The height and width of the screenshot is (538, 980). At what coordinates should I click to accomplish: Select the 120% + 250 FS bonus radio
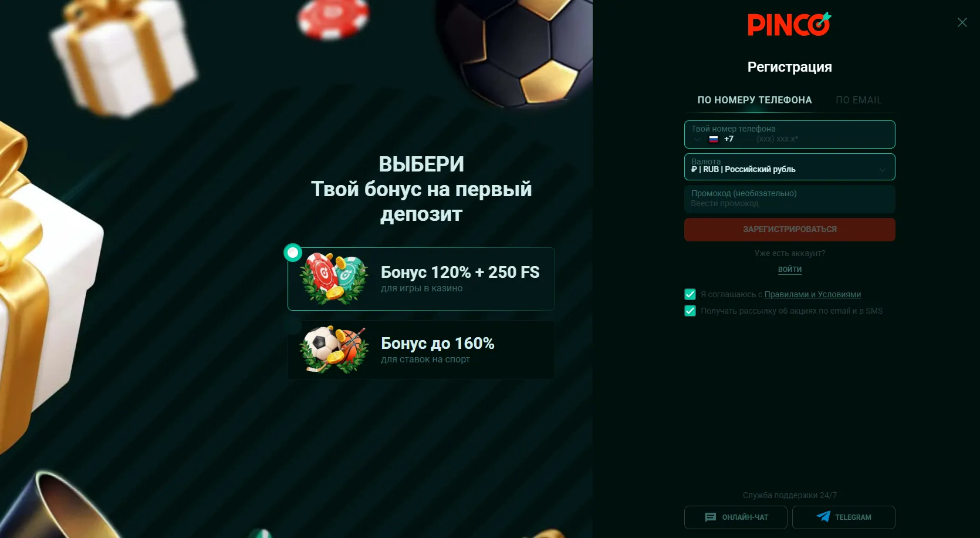293,253
